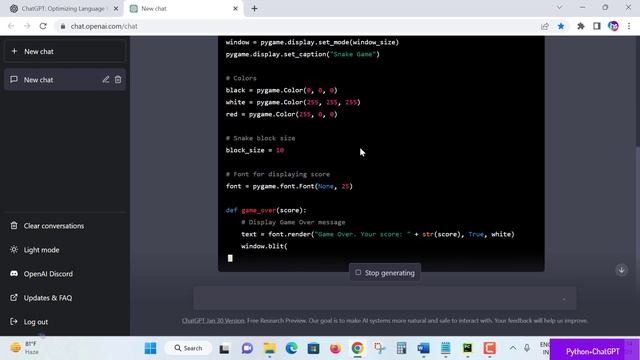The image size is (640, 360).
Task: Launch Firefox from the taskbar
Action: click(336, 348)
